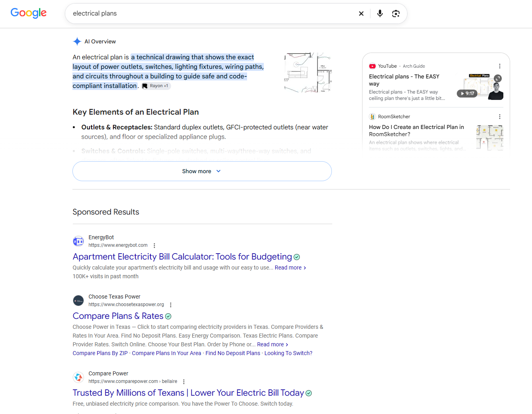Open the Rayon +1 source chip
Screen dimensions: 532x414
coord(155,86)
